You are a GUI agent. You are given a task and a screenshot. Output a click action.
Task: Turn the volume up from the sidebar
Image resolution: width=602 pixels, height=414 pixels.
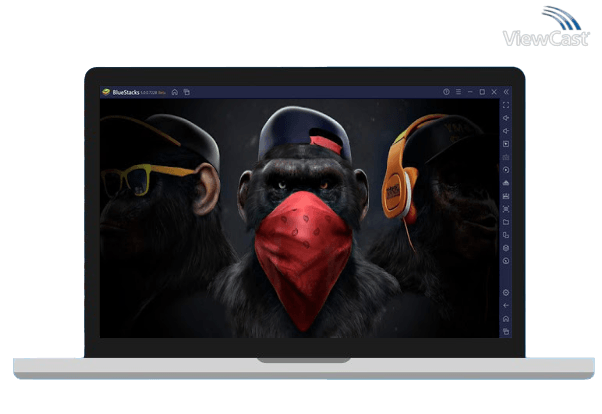506,118
